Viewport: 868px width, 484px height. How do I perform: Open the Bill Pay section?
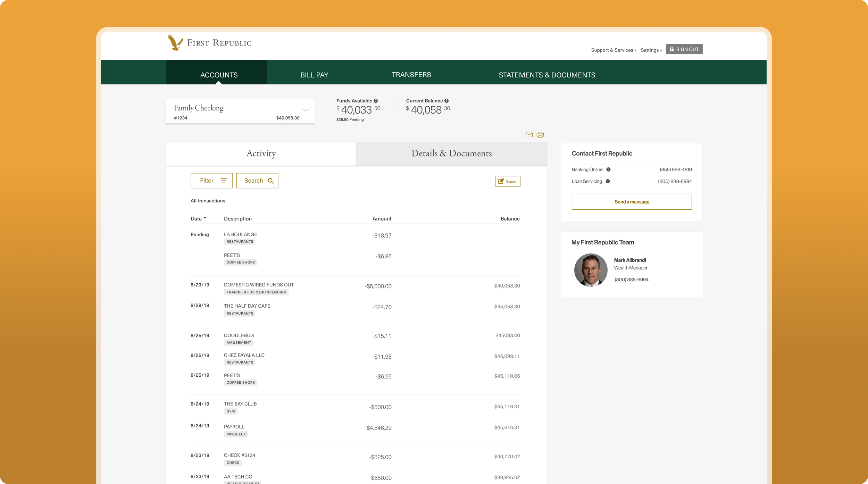[314, 75]
